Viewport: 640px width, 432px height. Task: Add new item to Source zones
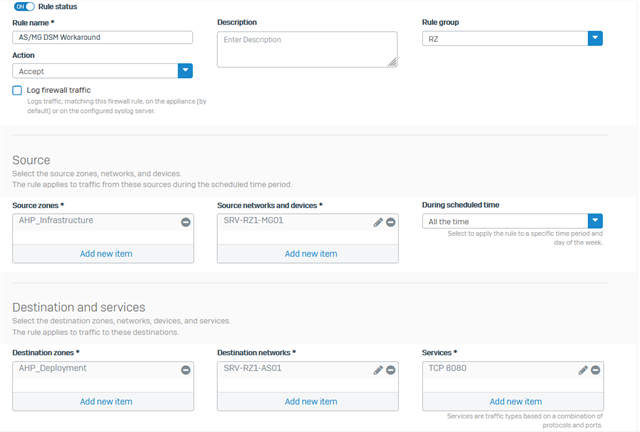[x=106, y=254]
